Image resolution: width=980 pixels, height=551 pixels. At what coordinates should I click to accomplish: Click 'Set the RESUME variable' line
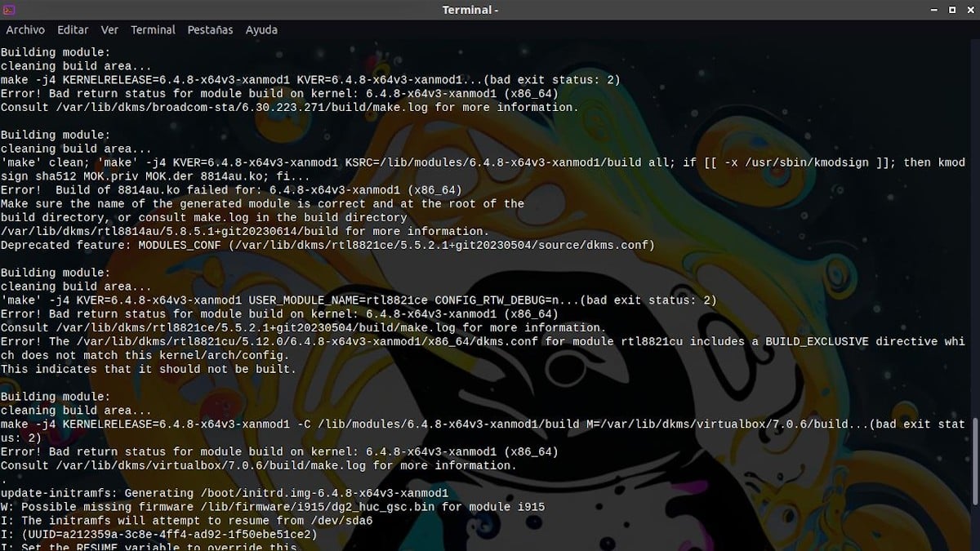pyautogui.click(x=148, y=546)
